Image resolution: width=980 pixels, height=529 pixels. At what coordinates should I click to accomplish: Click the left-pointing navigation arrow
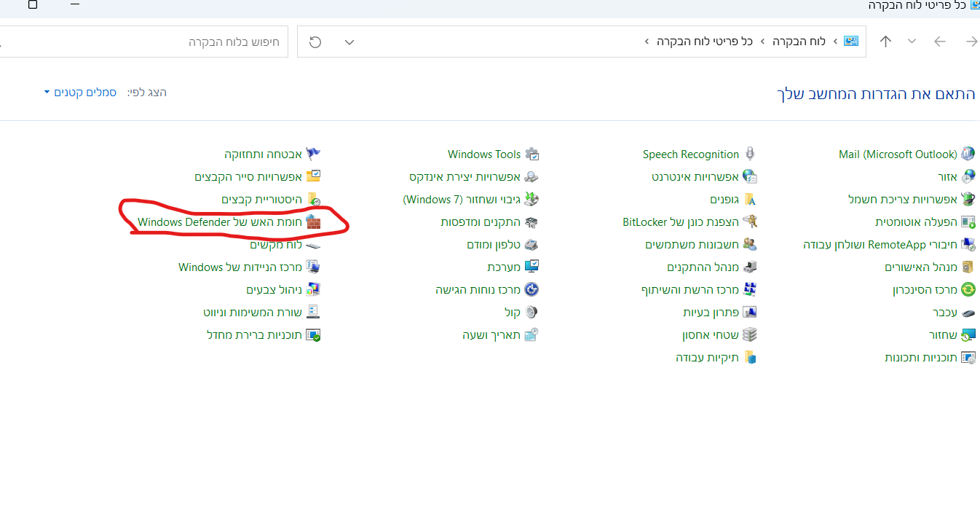click(940, 42)
